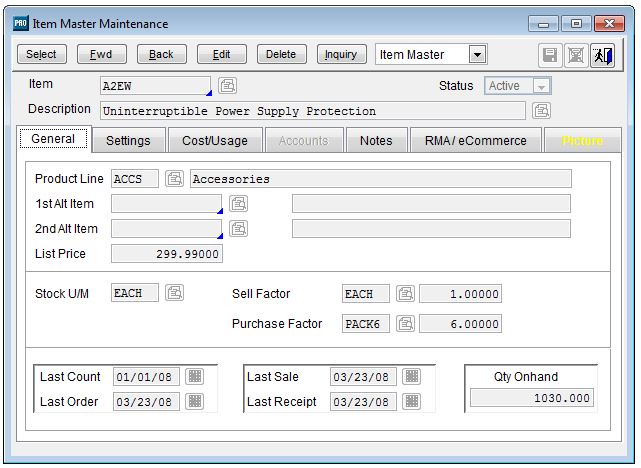Maximize the Item Master Maintenance window
The height and width of the screenshot is (468, 641).
click(x=576, y=24)
